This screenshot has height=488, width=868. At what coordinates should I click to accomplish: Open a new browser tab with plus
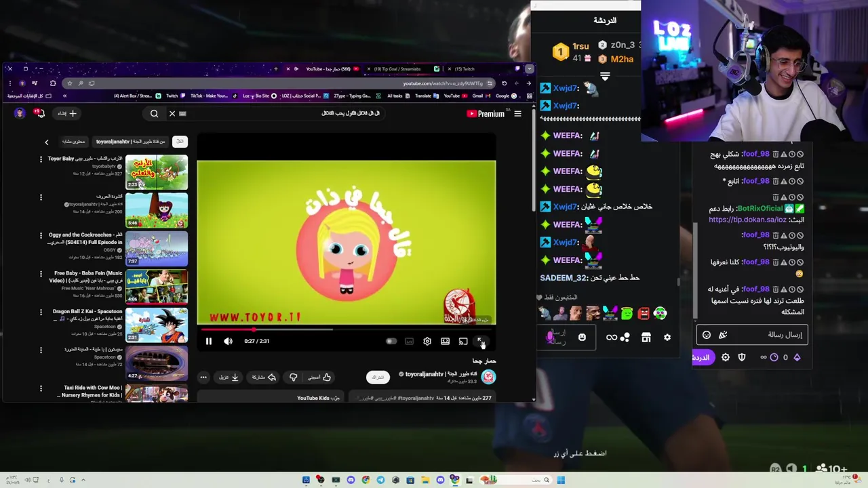[x=275, y=68]
